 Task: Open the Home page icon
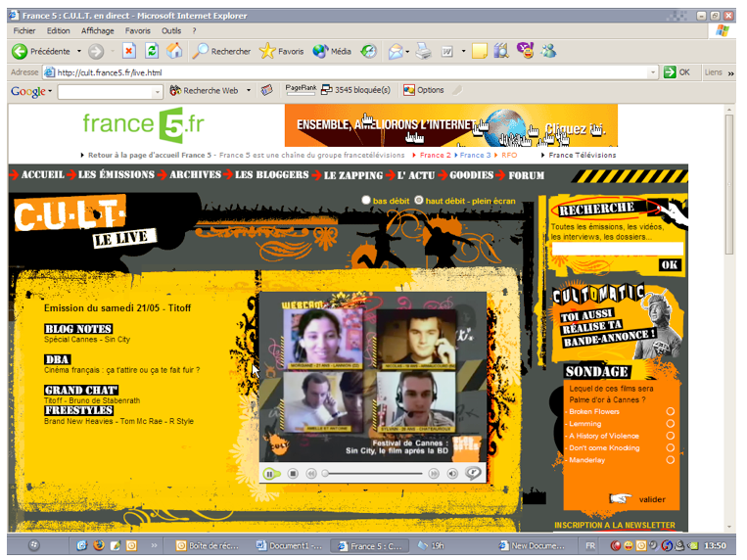[x=174, y=51]
